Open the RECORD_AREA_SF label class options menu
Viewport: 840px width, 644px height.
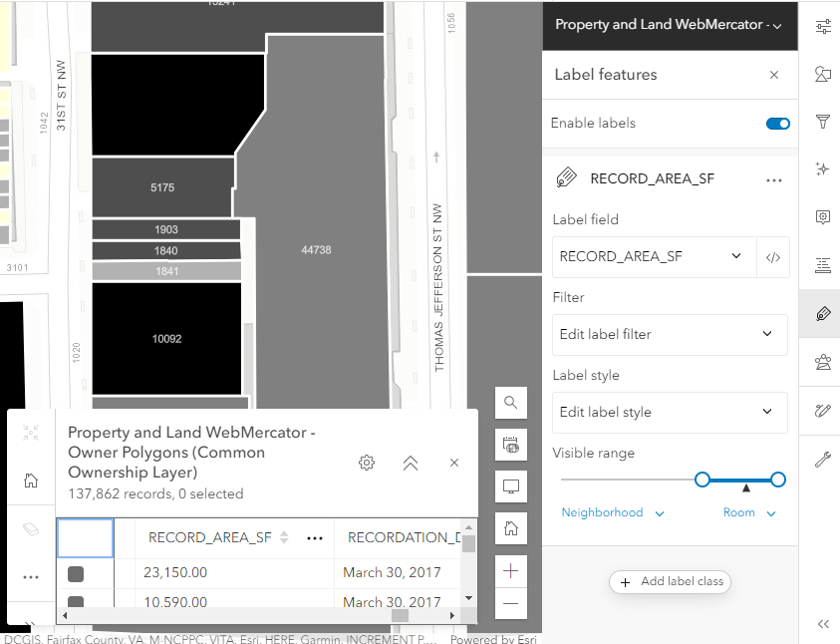(x=774, y=179)
